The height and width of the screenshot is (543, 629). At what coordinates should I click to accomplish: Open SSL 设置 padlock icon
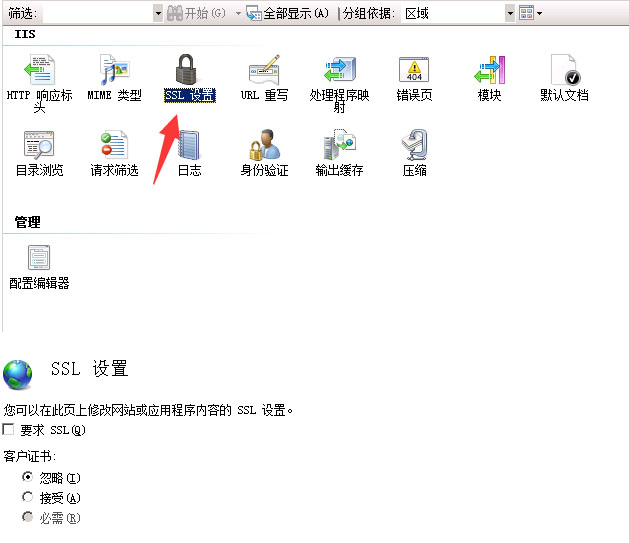(186, 69)
